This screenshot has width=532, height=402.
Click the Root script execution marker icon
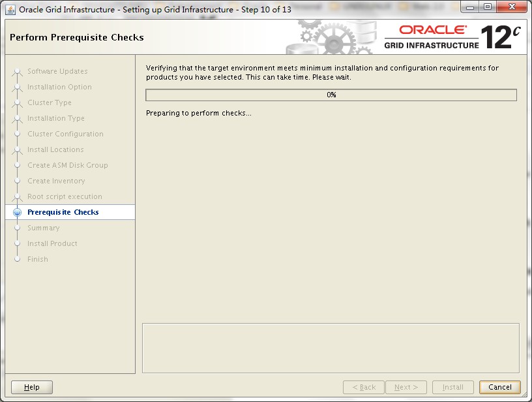coord(18,196)
